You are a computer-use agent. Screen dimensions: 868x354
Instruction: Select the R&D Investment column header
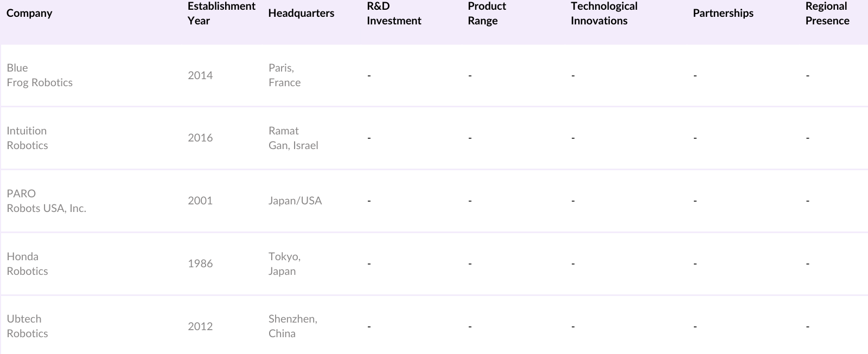394,14
